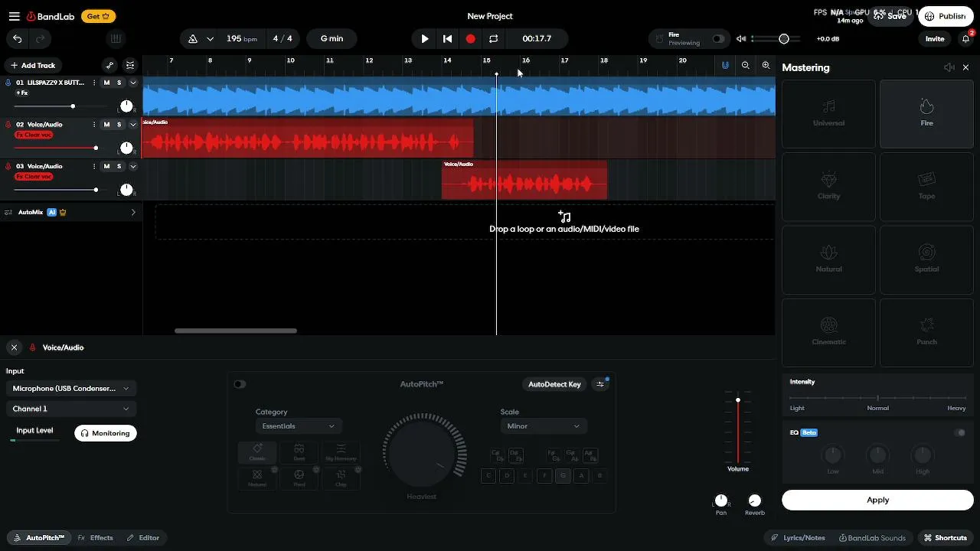This screenshot has height=551, width=980.
Task: Switch to the AutoPitch tab
Action: pos(38,538)
